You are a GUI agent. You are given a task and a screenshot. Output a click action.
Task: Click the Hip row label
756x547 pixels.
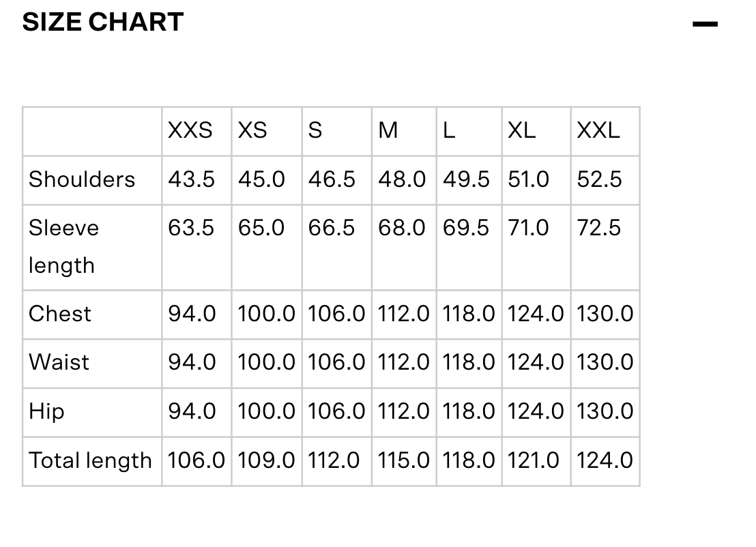point(46,411)
